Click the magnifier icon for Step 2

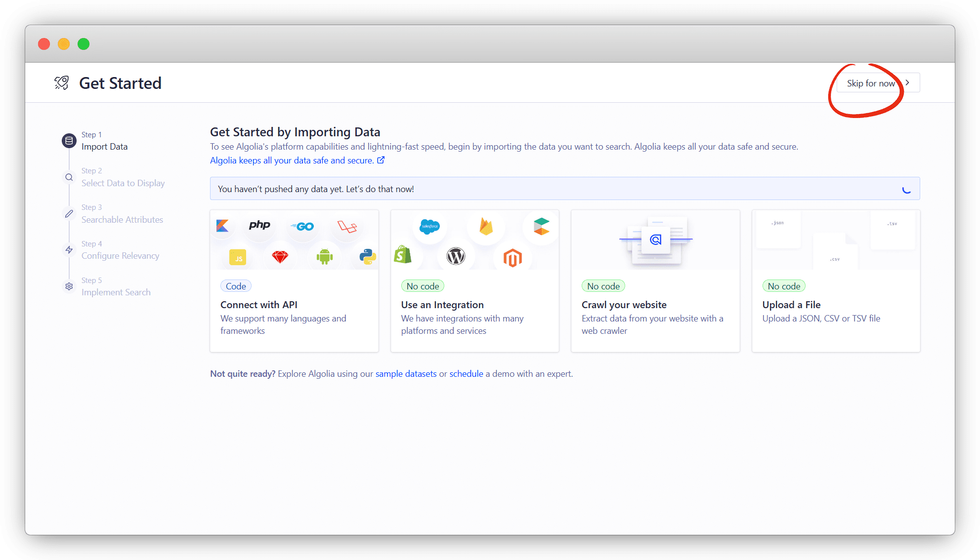tap(69, 177)
